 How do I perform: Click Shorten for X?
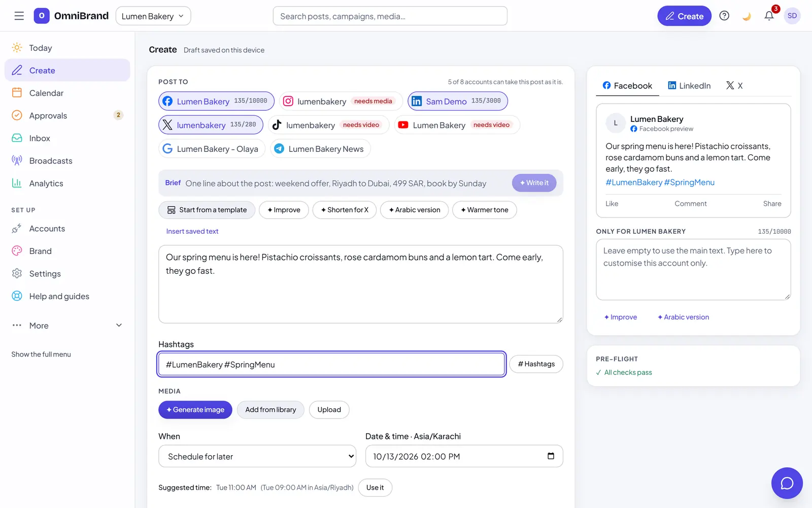(x=344, y=210)
